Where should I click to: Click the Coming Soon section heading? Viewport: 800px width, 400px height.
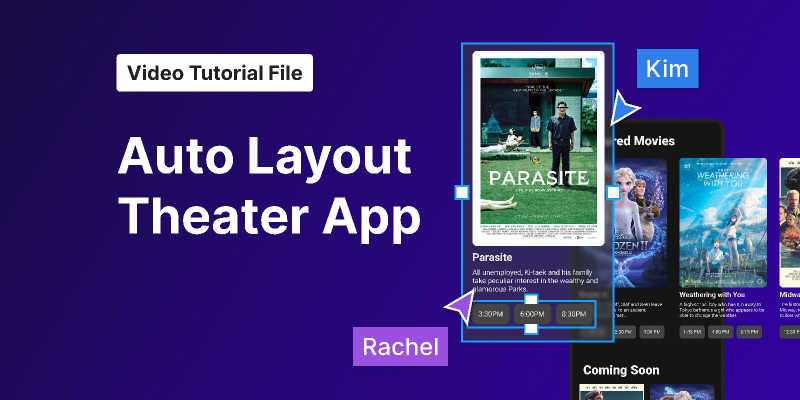pos(621,370)
